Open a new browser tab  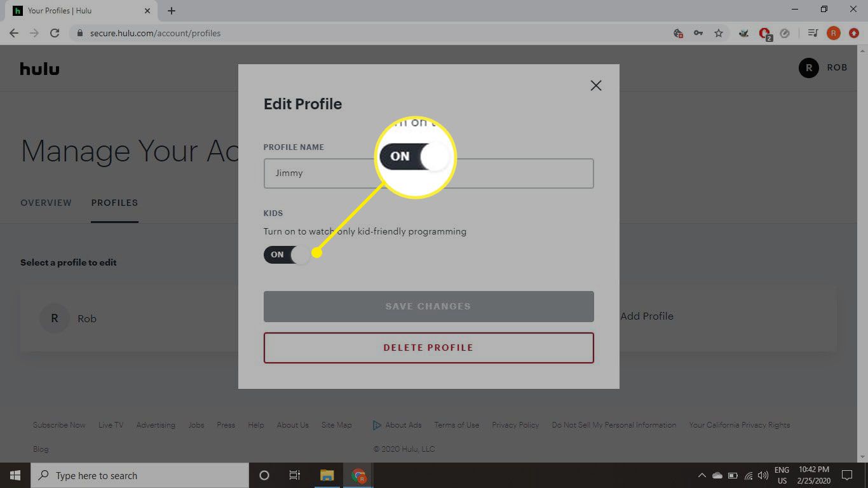[x=172, y=11]
